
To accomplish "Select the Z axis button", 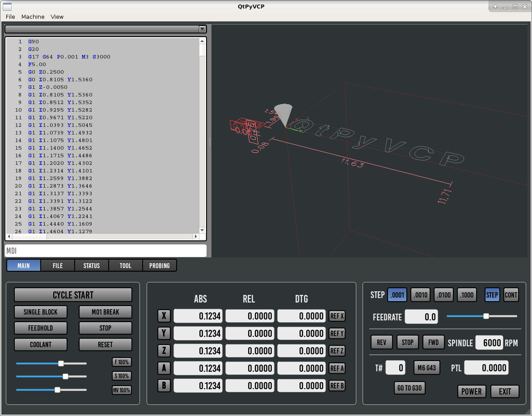I will [x=164, y=351].
